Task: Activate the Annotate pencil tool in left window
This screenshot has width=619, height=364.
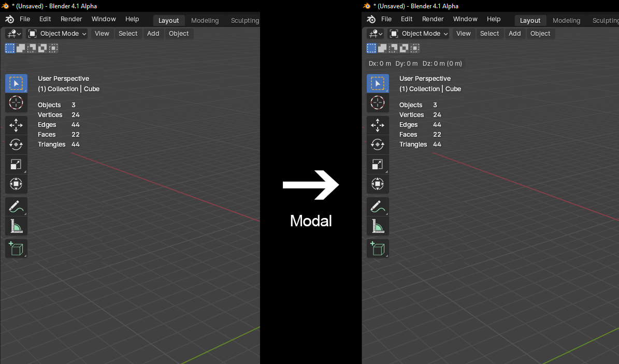Action: [x=16, y=207]
